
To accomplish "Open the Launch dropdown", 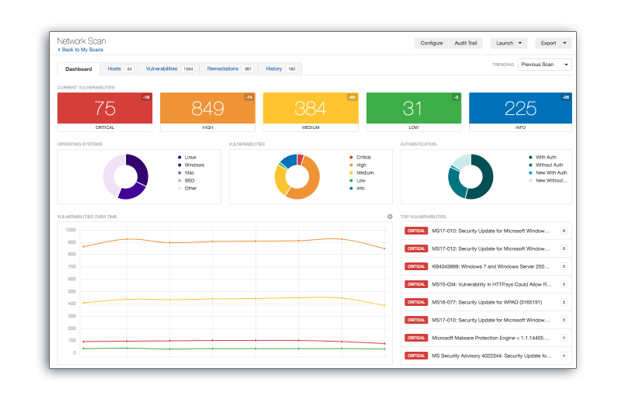I will pos(506,44).
